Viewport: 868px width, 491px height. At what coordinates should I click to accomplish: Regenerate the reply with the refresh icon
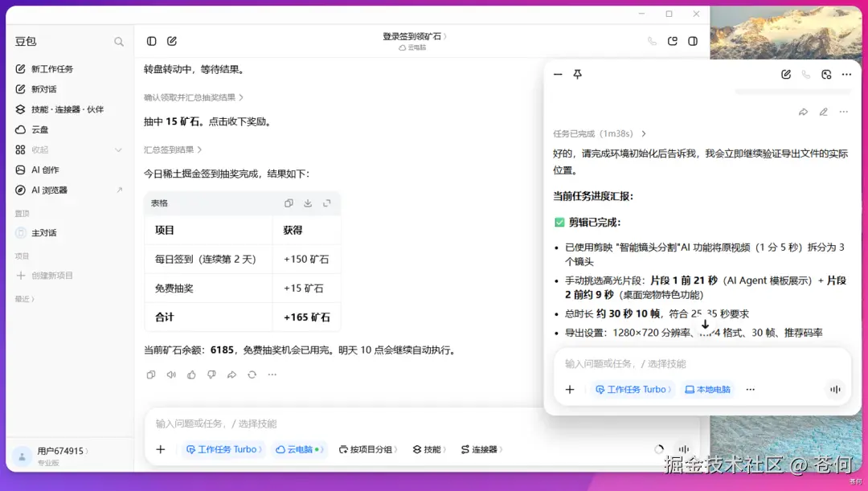click(252, 374)
